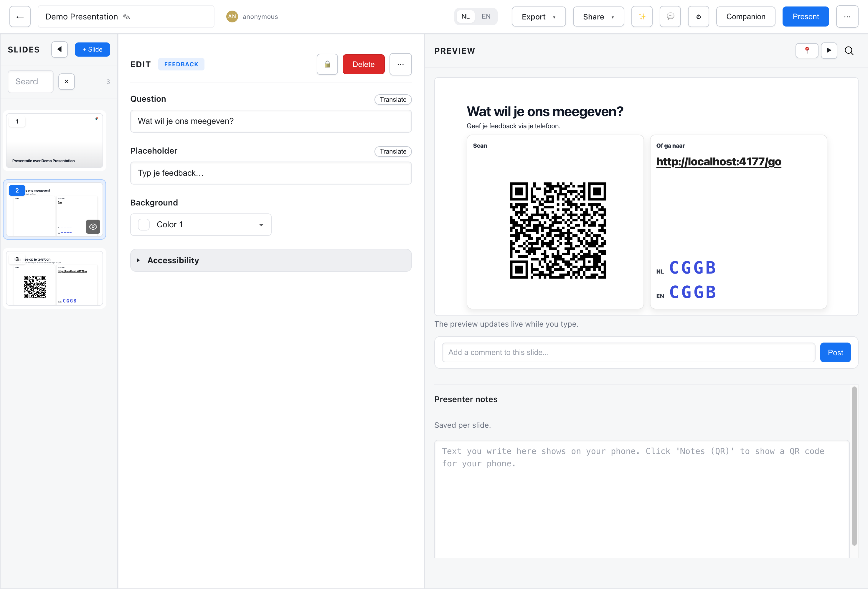Click the QR code in the preview
Screen dimensions: 868x589
[558, 231]
